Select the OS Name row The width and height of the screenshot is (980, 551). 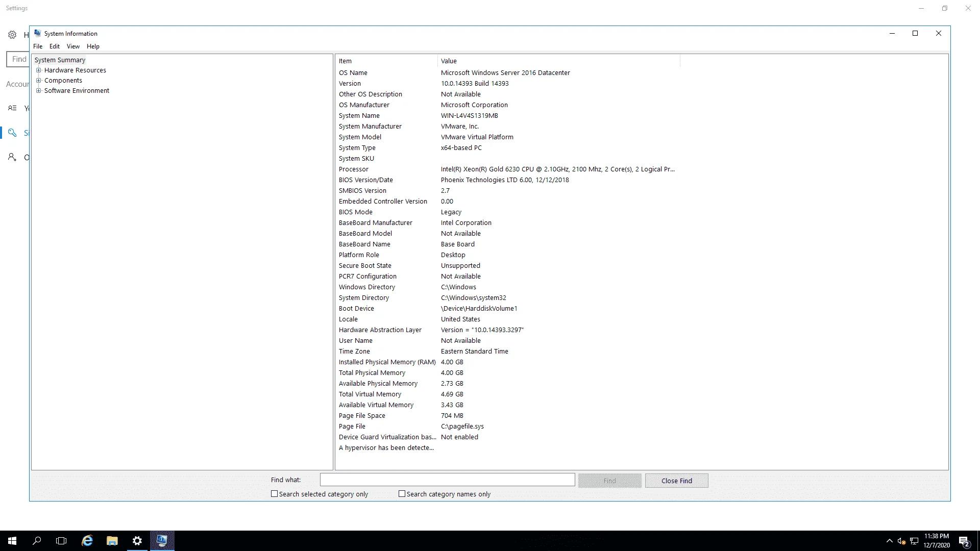pos(353,73)
